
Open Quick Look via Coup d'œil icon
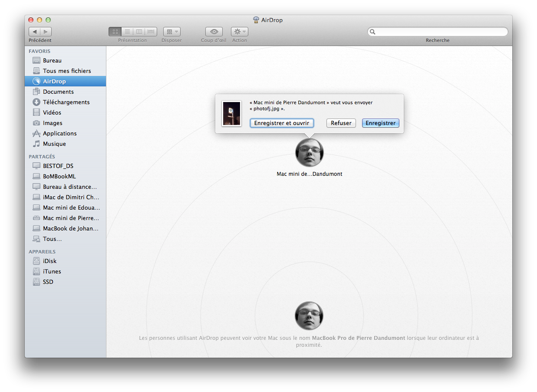tap(213, 31)
